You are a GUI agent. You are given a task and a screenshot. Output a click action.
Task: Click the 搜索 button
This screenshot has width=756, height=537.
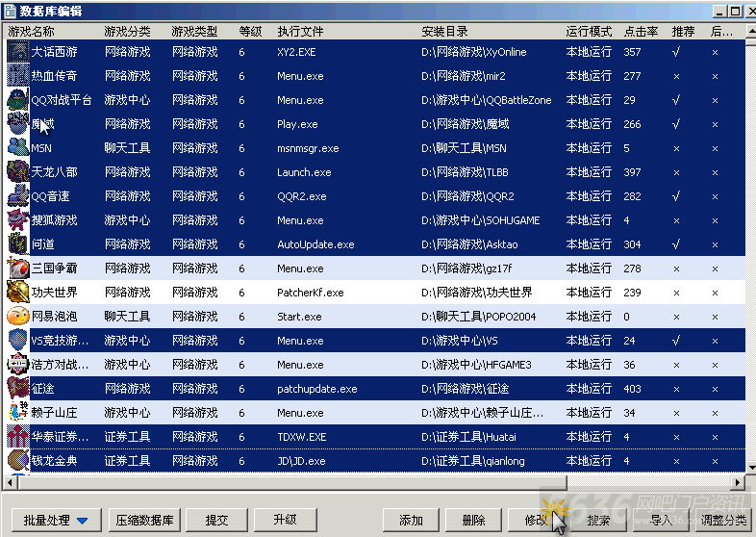click(598, 520)
